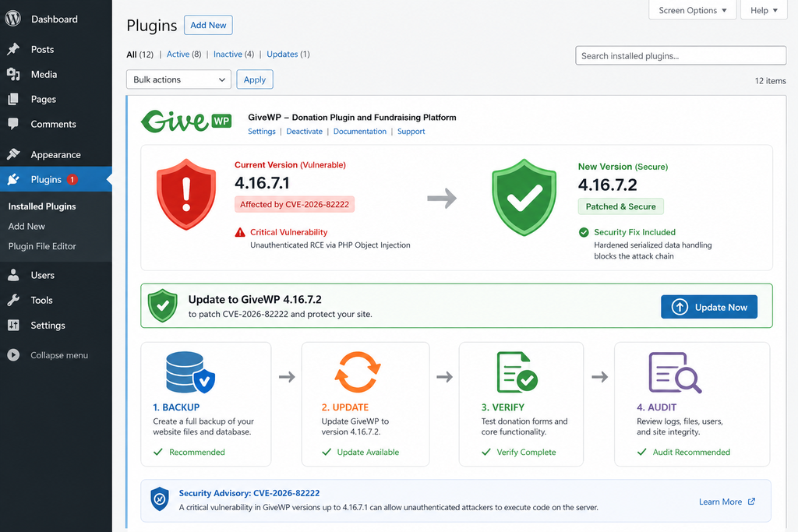The height and width of the screenshot is (532, 798).
Task: Click the Verify Complete status text
Action: (526, 452)
